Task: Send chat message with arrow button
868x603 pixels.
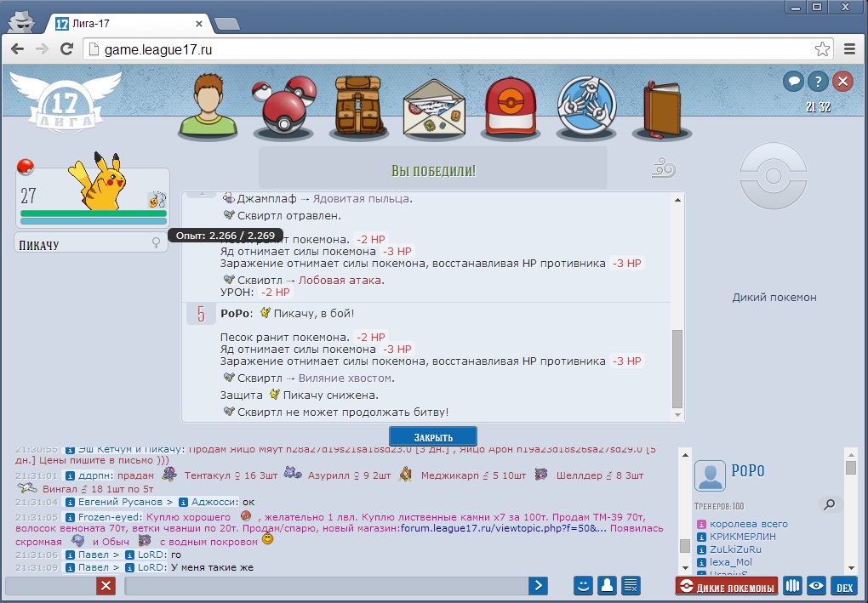Action: [538, 585]
